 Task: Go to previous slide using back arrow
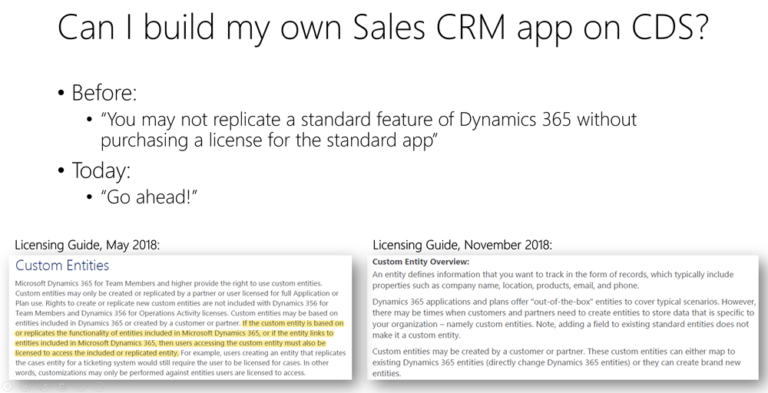click(x=7, y=387)
